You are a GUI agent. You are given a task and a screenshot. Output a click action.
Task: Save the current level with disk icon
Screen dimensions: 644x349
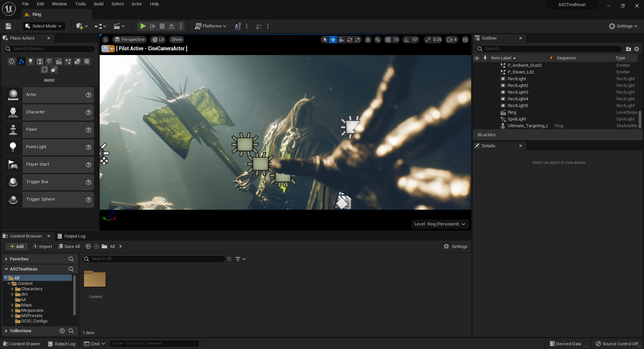coord(8,26)
